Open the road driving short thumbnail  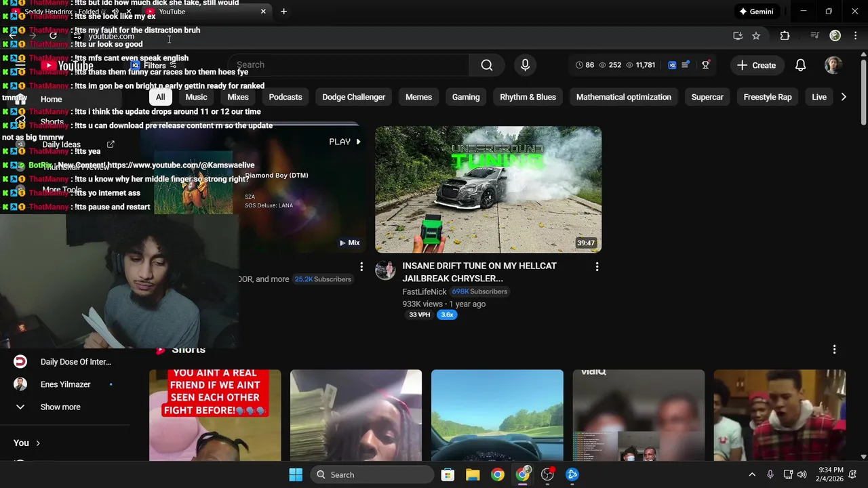(x=497, y=415)
